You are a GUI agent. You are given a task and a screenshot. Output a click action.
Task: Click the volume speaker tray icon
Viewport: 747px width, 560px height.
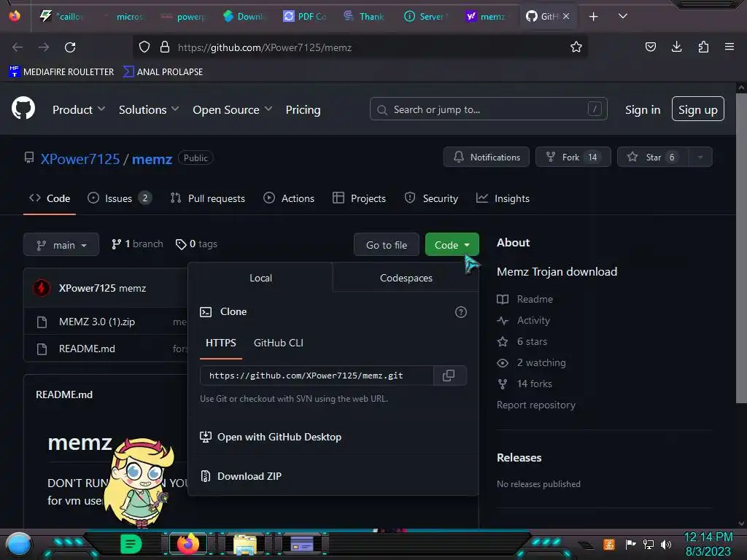(x=665, y=544)
